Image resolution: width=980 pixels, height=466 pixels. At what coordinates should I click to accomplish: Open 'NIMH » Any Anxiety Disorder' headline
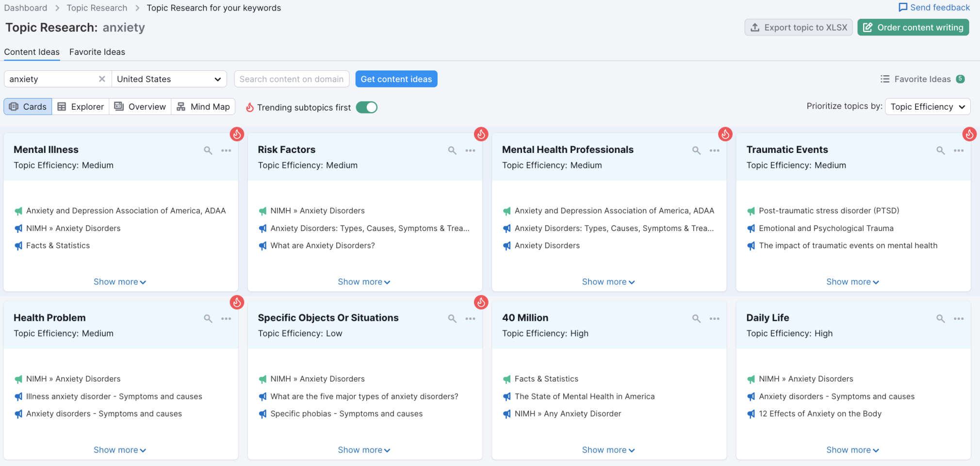pyautogui.click(x=568, y=414)
